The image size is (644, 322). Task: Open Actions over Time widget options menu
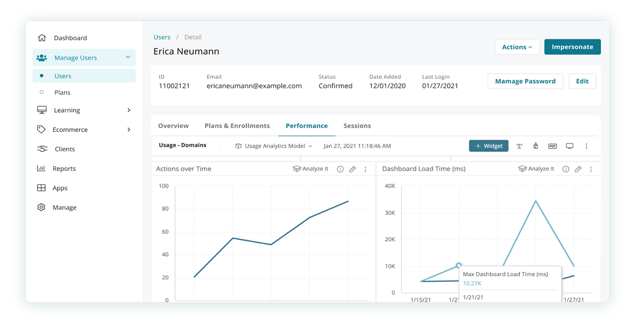365,169
